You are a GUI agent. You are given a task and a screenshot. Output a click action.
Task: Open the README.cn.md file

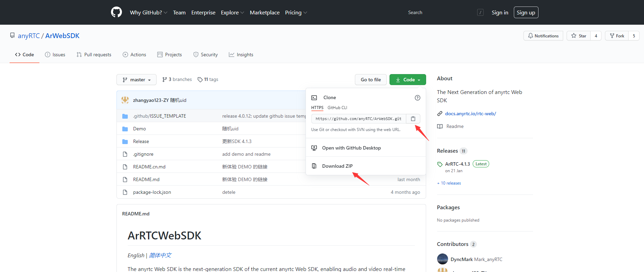pos(149,167)
